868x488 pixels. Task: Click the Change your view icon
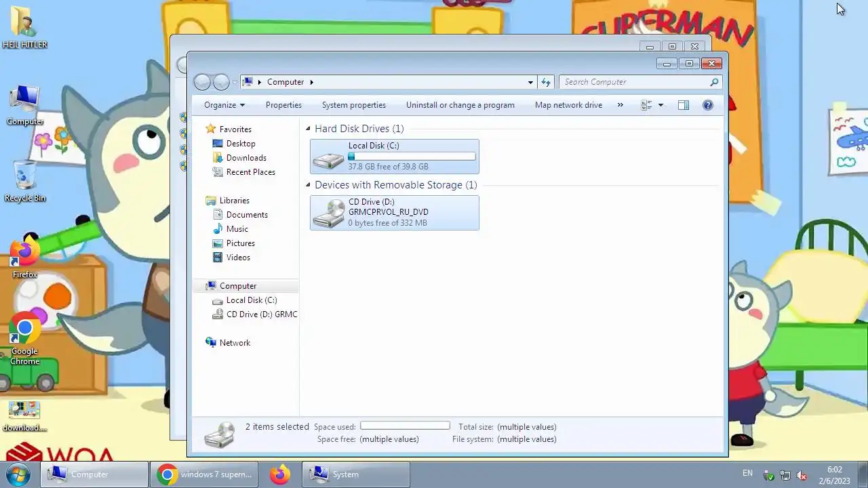646,105
